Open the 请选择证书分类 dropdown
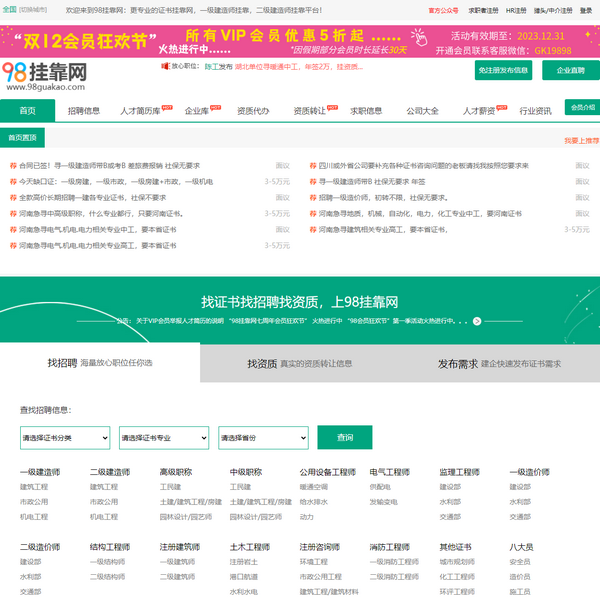The image size is (600, 600). coord(65,438)
